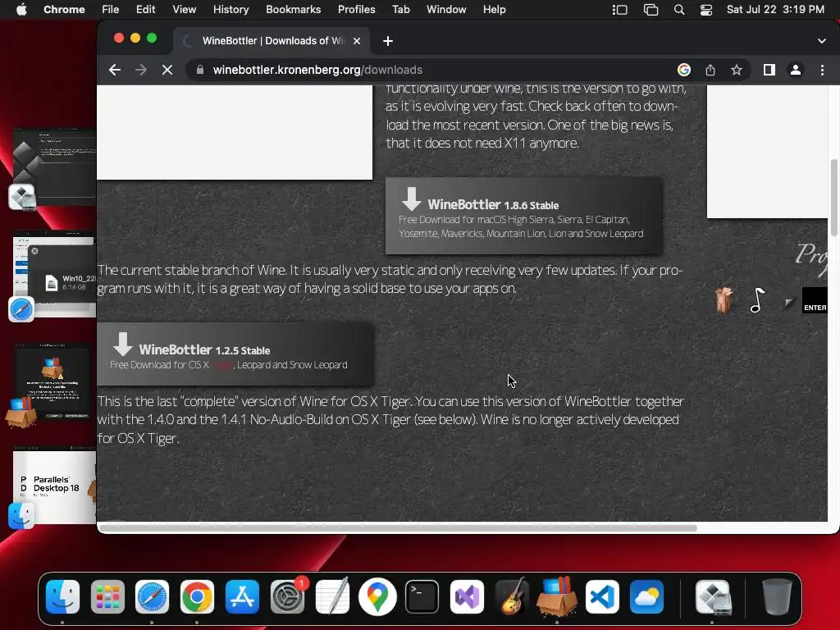The image size is (840, 630).
Task: Open Chrome profile avatar
Action: pos(796,71)
